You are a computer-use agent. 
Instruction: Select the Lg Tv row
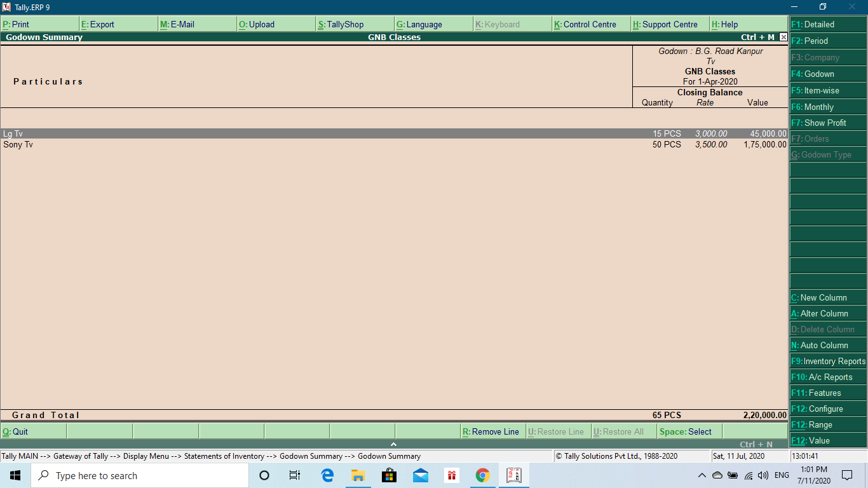point(394,133)
